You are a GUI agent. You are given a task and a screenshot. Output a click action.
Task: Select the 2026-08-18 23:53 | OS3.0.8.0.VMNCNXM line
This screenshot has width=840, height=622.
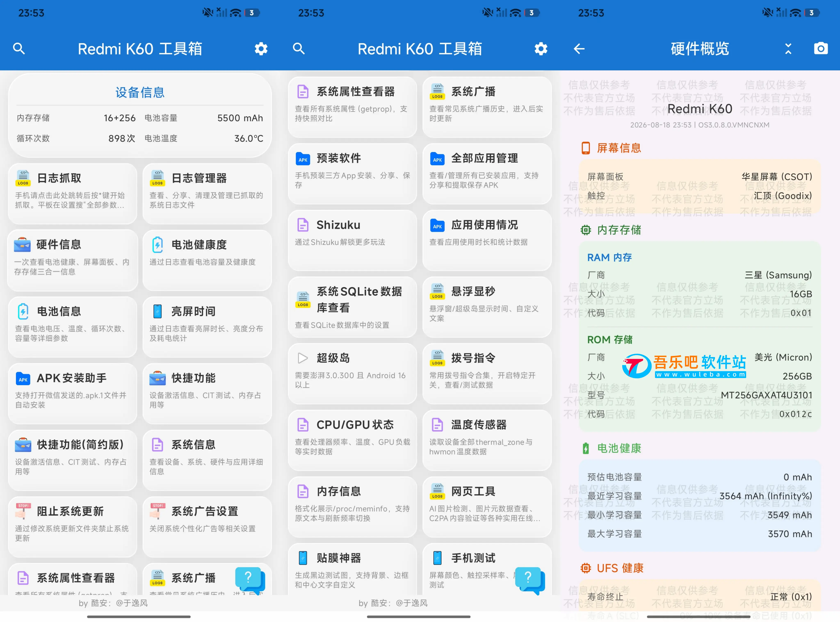pos(700,125)
